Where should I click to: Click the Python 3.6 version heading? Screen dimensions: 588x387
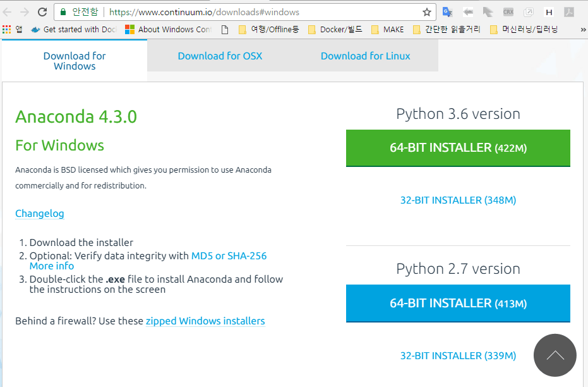pyautogui.click(x=458, y=114)
